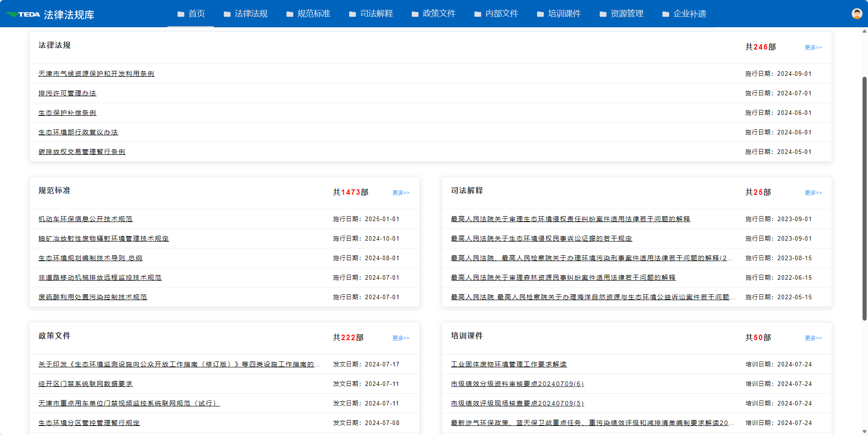This screenshot has width=868, height=435.
Task: Click the folder icon beside 资源管理
Action: 603,14
